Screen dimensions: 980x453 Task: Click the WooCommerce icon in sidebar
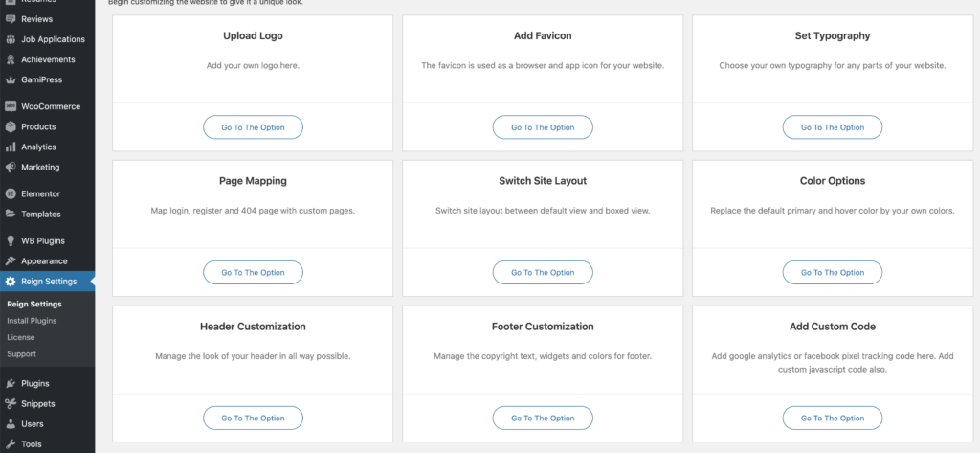[x=11, y=106]
